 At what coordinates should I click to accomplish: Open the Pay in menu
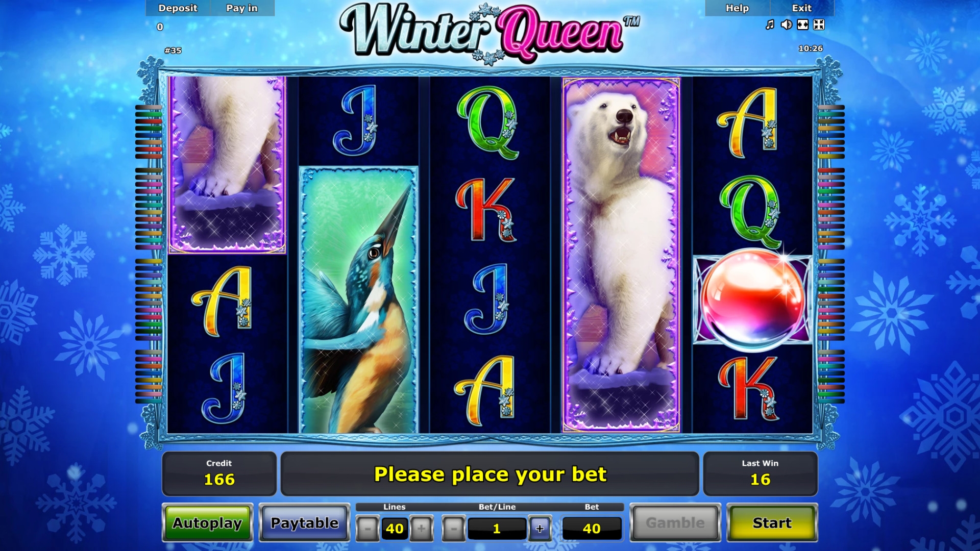coord(242,8)
